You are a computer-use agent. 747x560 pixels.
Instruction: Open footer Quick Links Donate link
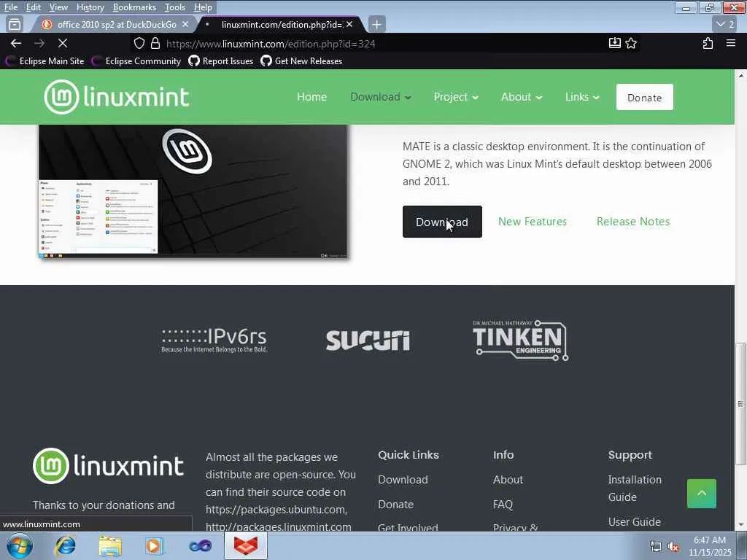[395, 505]
